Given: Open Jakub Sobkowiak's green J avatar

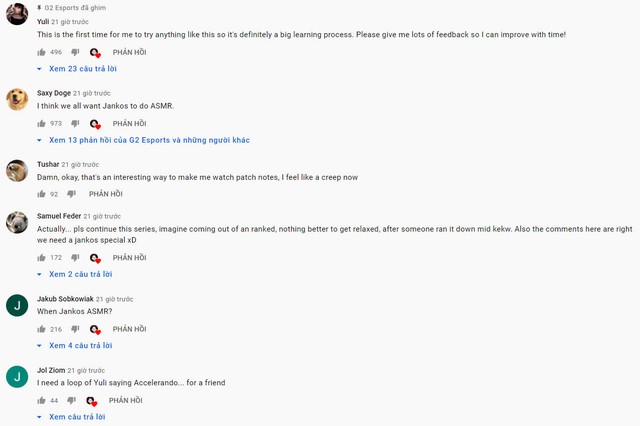Looking at the screenshot, I should [x=17, y=305].
